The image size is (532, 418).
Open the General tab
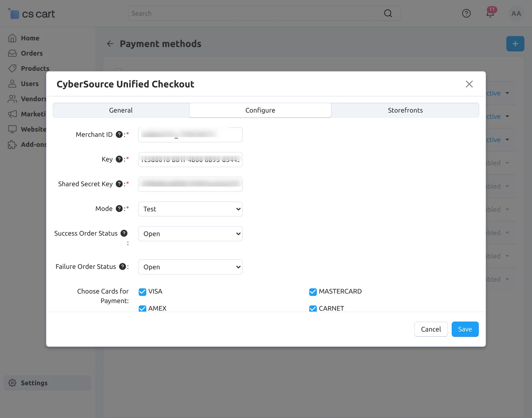click(121, 110)
